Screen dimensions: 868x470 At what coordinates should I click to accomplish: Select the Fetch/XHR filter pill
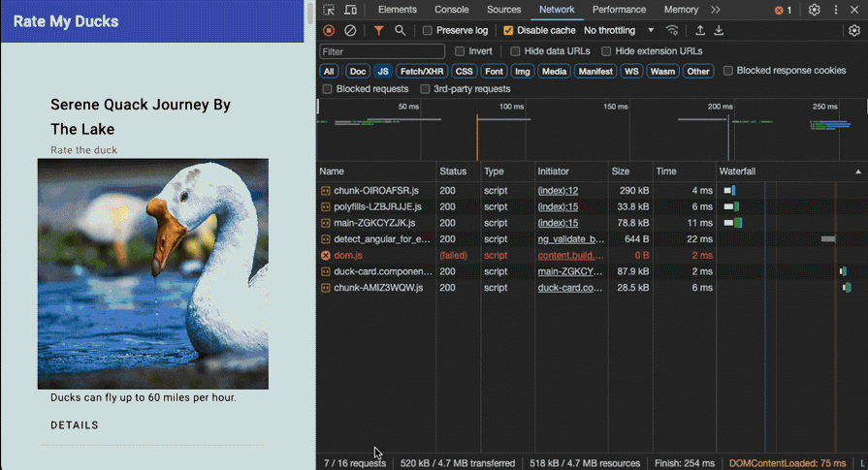423,72
